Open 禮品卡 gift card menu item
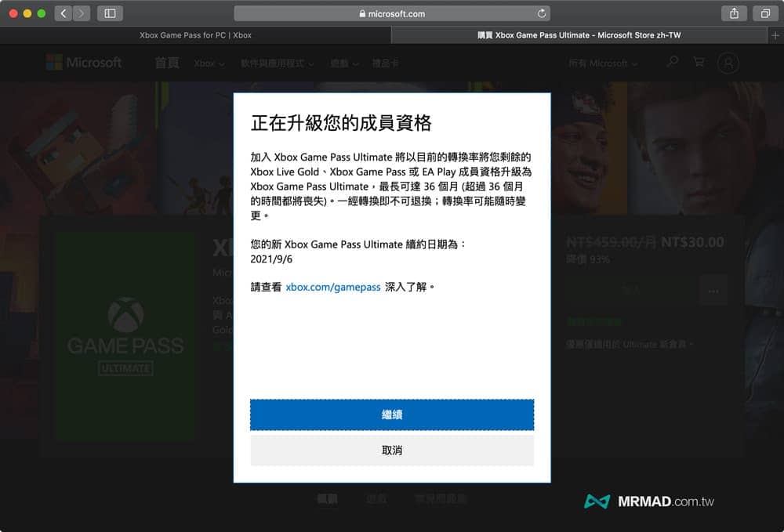This screenshot has height=532, width=784. point(385,63)
